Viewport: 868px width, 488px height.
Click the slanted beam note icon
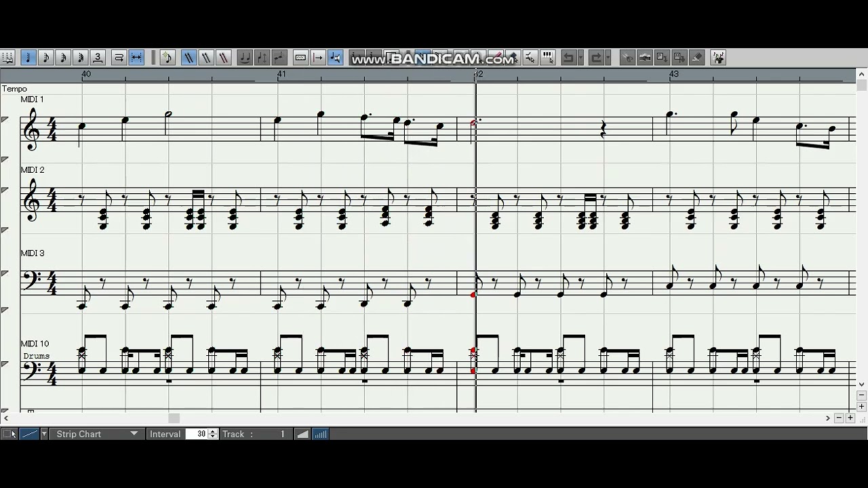point(279,58)
